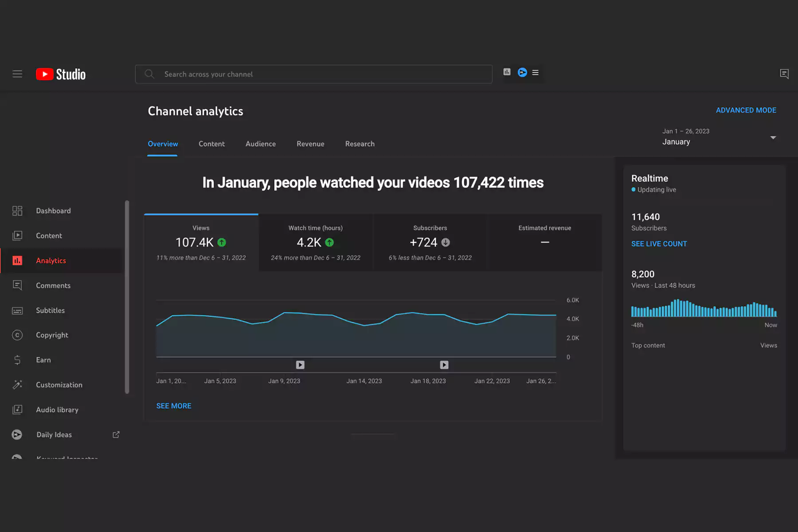This screenshot has height=532, width=798.
Task: Click the search across your channel field
Action: [313, 74]
